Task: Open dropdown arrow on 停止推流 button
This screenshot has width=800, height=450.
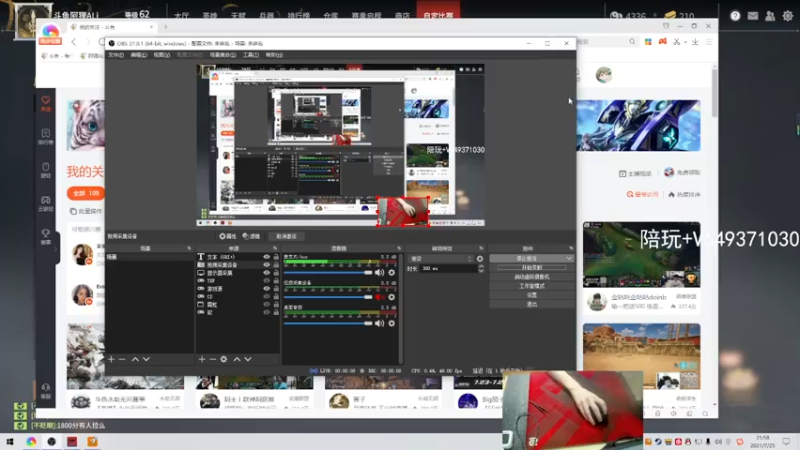Action: 569,259
